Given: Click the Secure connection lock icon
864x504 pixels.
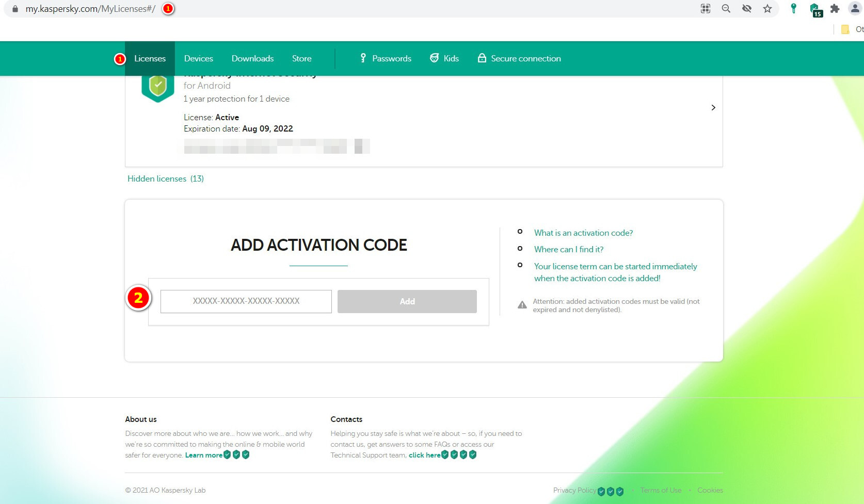Looking at the screenshot, I should [482, 58].
